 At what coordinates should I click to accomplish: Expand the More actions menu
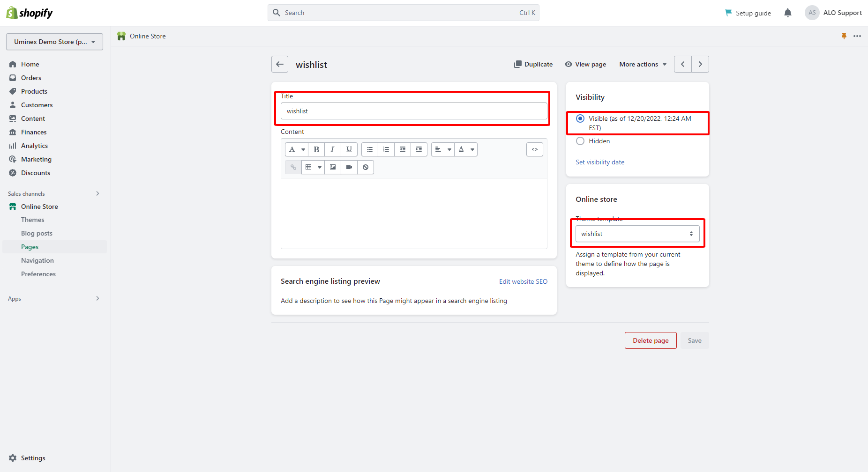(x=643, y=64)
